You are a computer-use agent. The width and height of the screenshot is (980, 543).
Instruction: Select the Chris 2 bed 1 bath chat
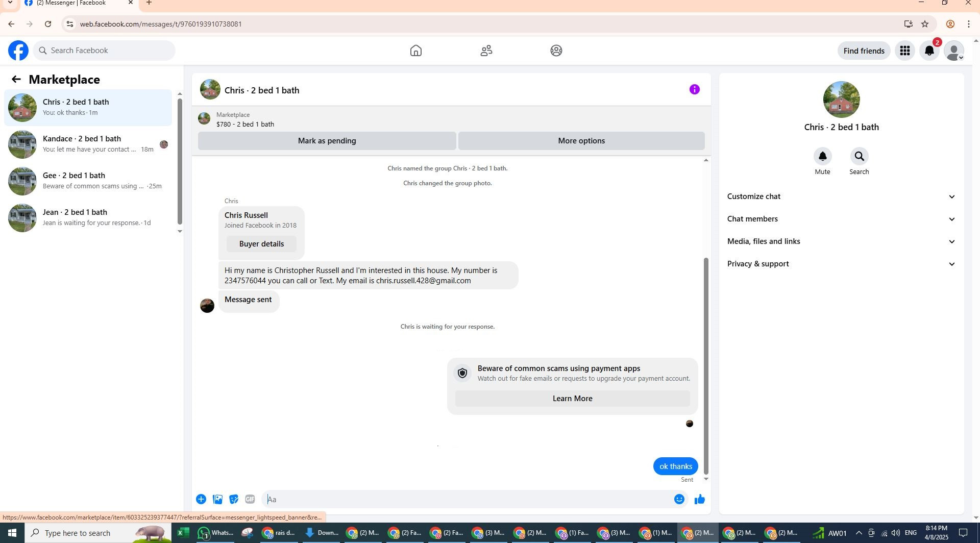click(x=88, y=108)
